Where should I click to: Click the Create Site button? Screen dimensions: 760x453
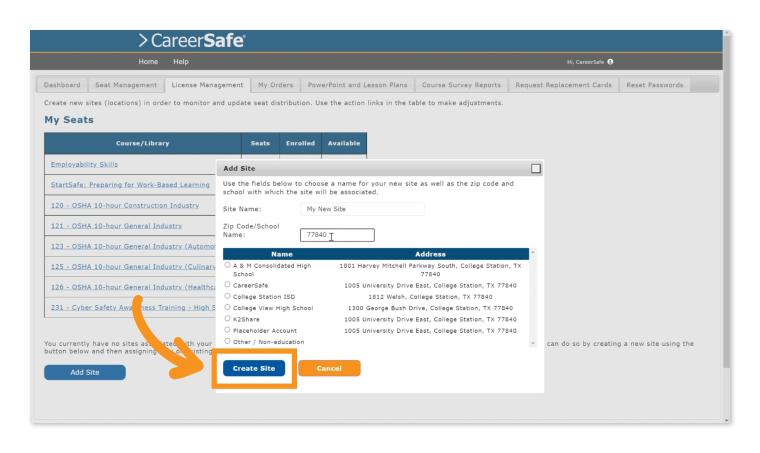pyautogui.click(x=254, y=368)
